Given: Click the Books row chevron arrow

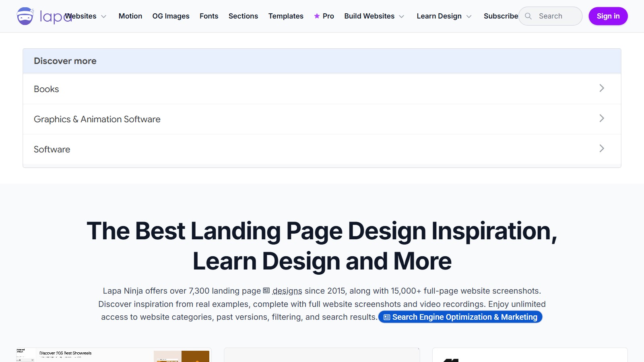Looking at the screenshot, I should coord(602,88).
